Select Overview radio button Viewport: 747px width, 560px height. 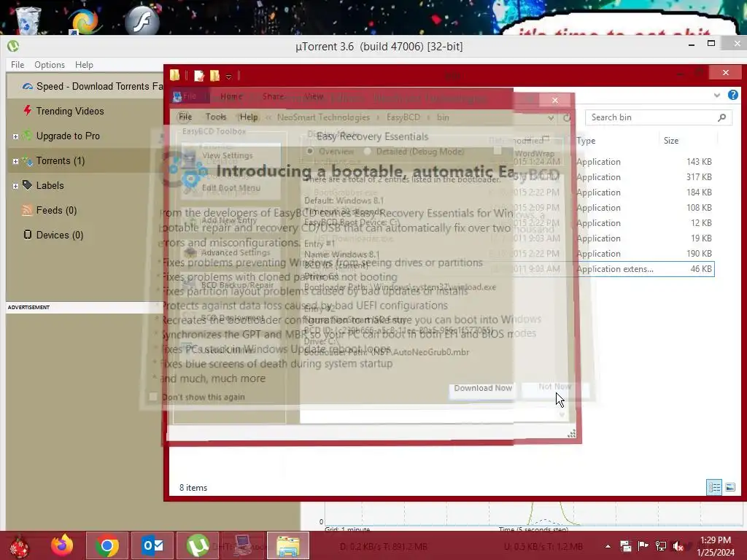[x=310, y=152]
